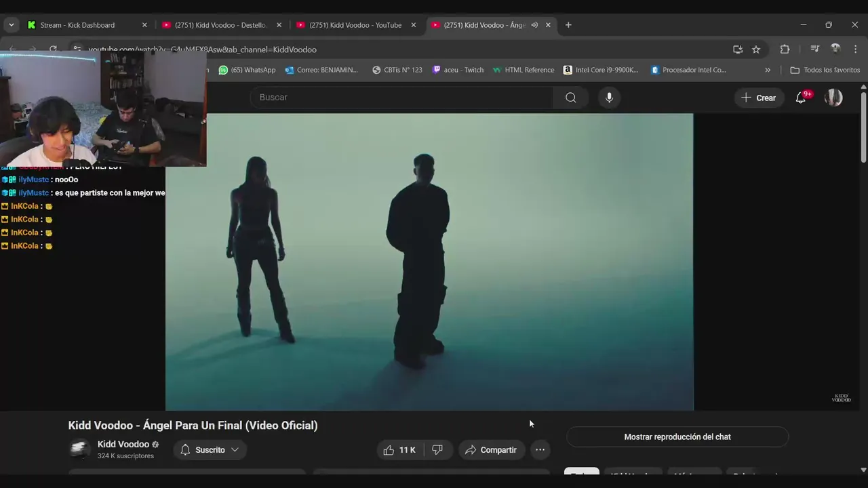
Task: Expand hidden bookmarks with double chevron
Action: click(x=768, y=70)
